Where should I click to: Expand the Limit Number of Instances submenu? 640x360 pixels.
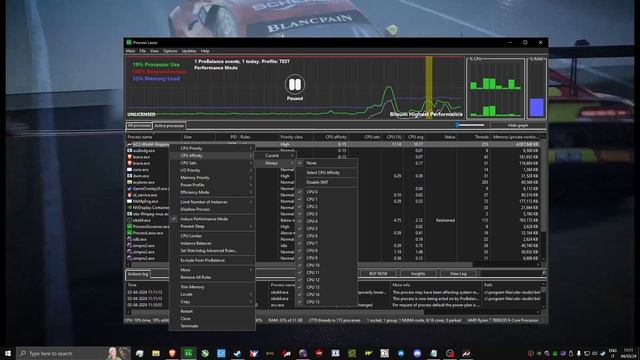click(212, 202)
